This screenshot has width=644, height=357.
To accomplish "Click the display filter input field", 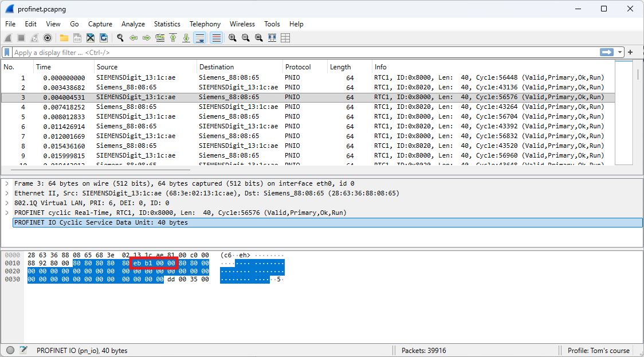I will [x=286, y=52].
